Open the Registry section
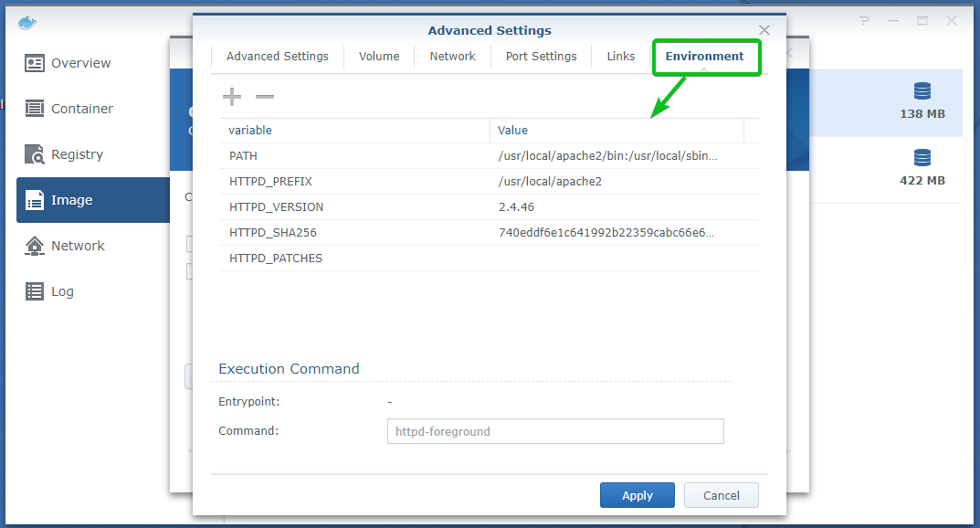 coord(77,154)
